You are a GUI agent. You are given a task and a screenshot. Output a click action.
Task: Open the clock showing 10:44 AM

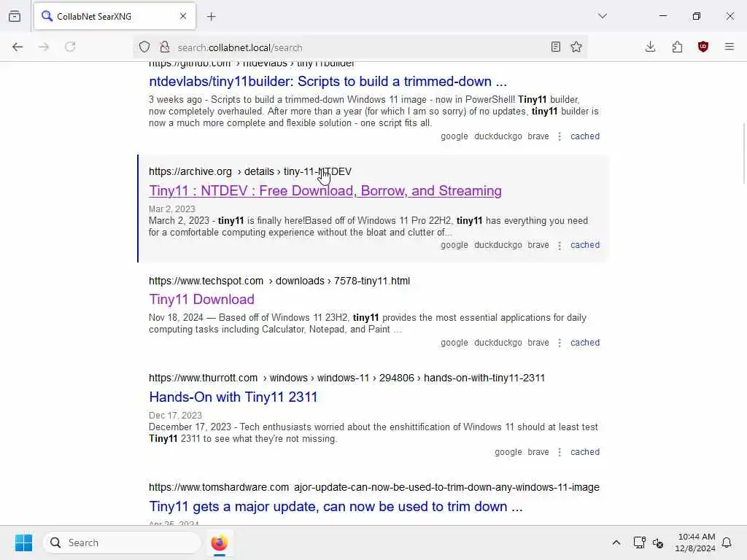click(x=695, y=542)
